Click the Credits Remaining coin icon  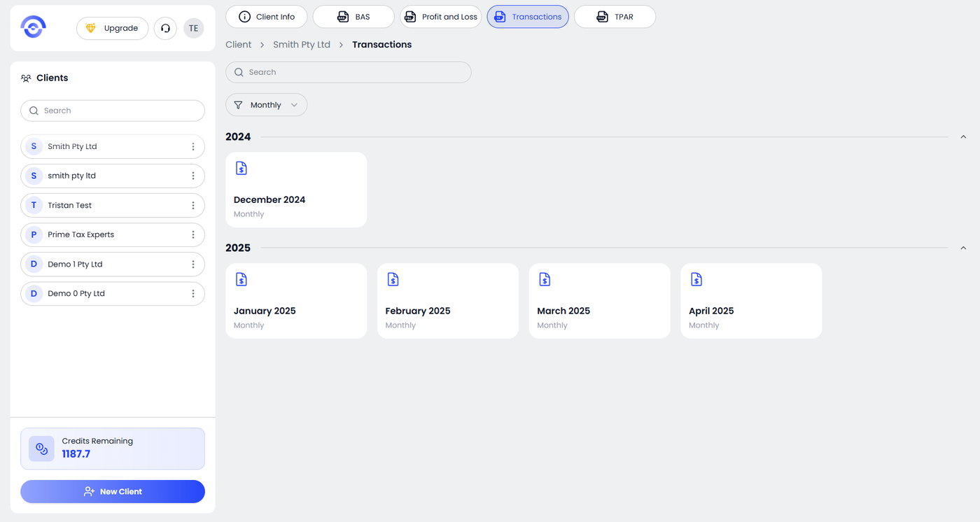click(x=41, y=449)
